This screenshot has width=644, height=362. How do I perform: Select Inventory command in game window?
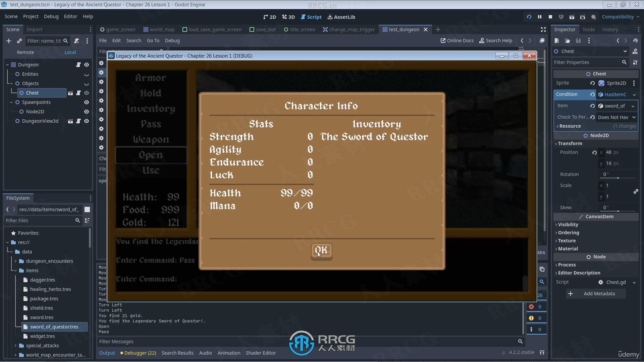click(151, 109)
